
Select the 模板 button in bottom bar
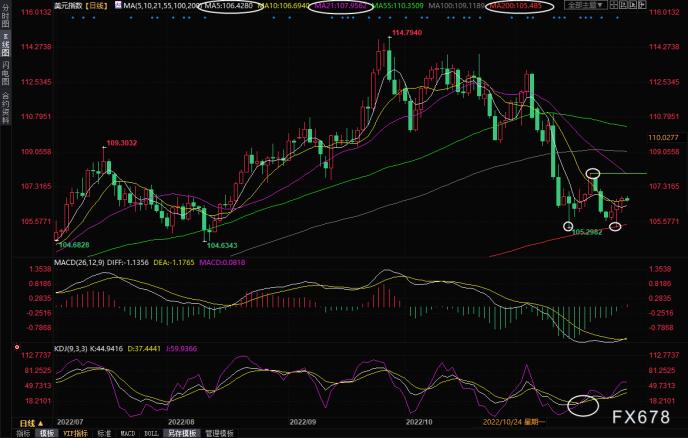(47, 433)
